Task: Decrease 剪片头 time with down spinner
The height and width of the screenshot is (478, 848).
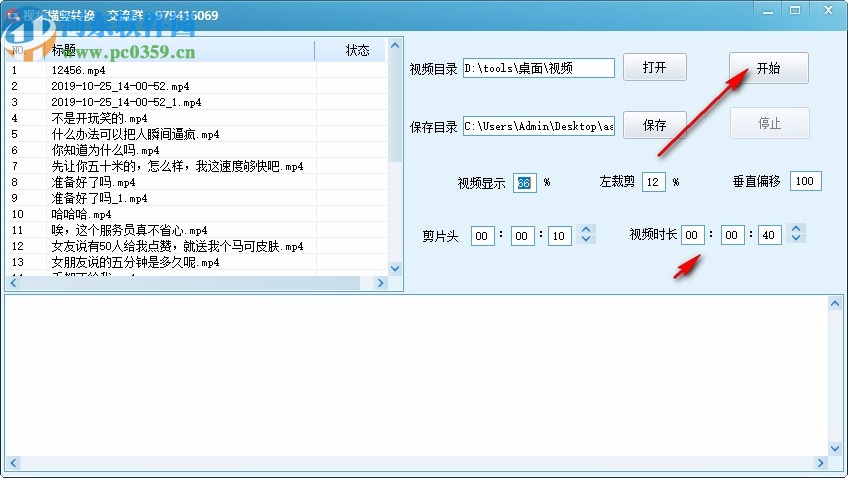Action: tap(586, 239)
